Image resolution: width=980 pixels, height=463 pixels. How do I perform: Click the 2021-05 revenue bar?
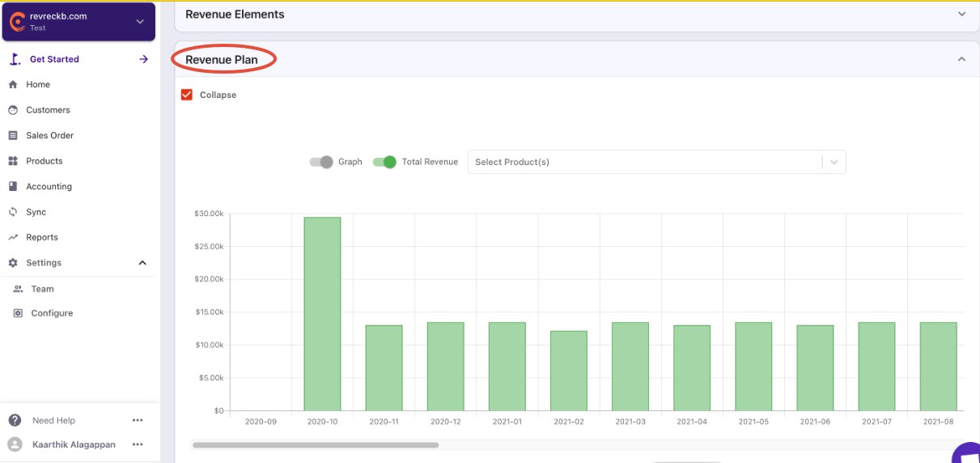753,367
